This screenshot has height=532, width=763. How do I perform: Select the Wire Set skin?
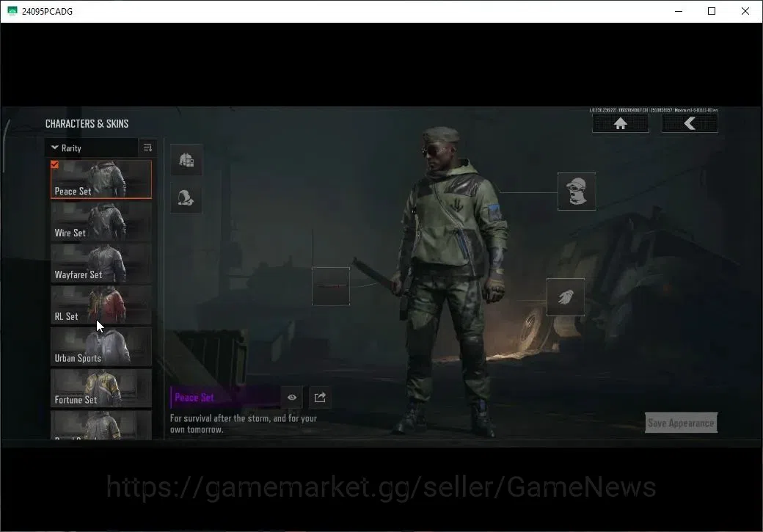(101, 222)
